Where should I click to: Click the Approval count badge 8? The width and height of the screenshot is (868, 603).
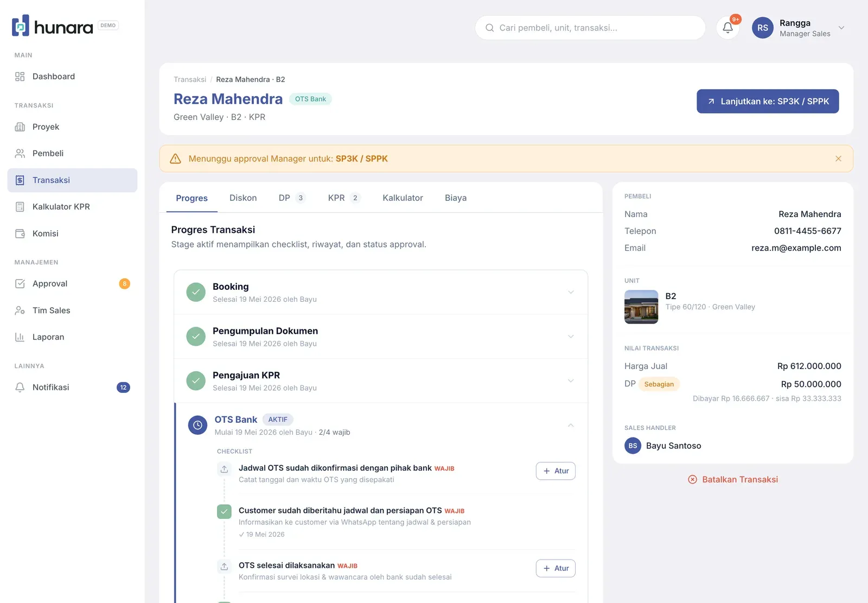[x=124, y=284]
